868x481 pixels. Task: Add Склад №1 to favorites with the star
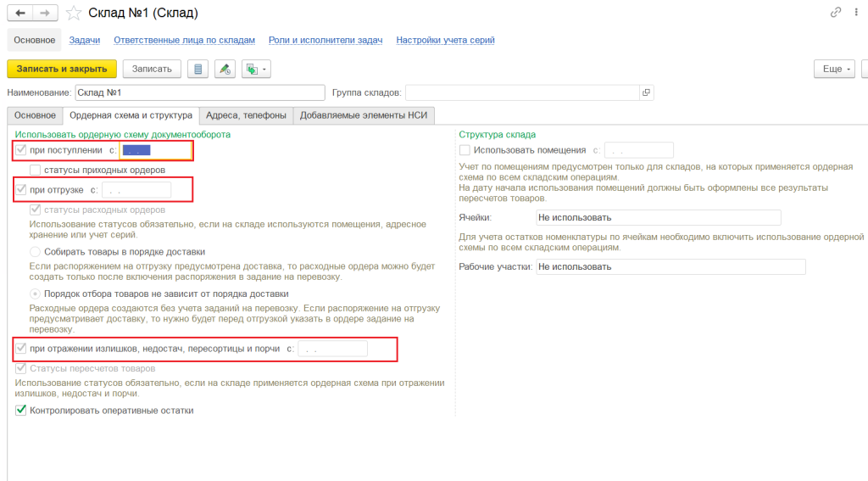pyautogui.click(x=74, y=13)
